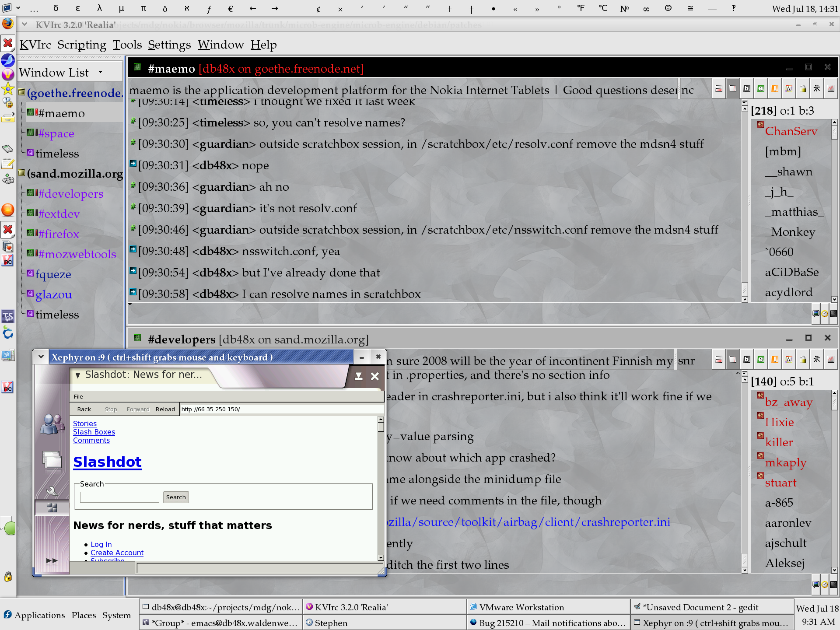This screenshot has width=840, height=630.
Task: Open the Settings menu
Action: (169, 45)
